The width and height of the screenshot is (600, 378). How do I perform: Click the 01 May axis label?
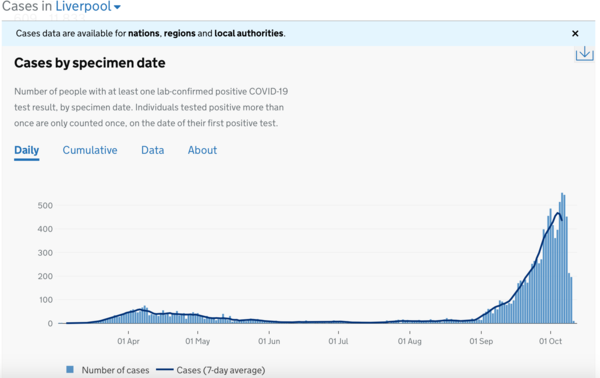[x=197, y=341]
